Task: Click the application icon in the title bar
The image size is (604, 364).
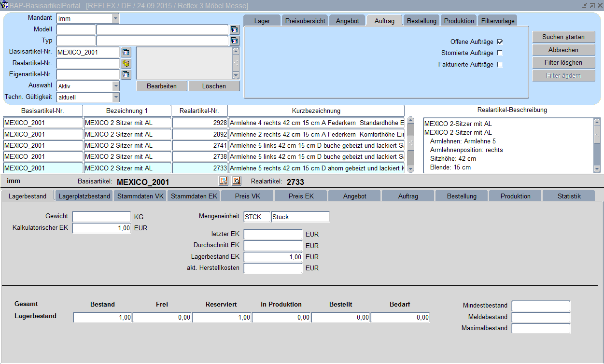Action: tap(5, 5)
